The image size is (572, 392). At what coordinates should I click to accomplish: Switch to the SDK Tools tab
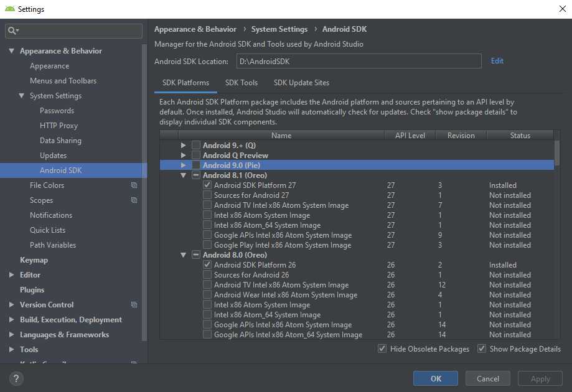(241, 83)
